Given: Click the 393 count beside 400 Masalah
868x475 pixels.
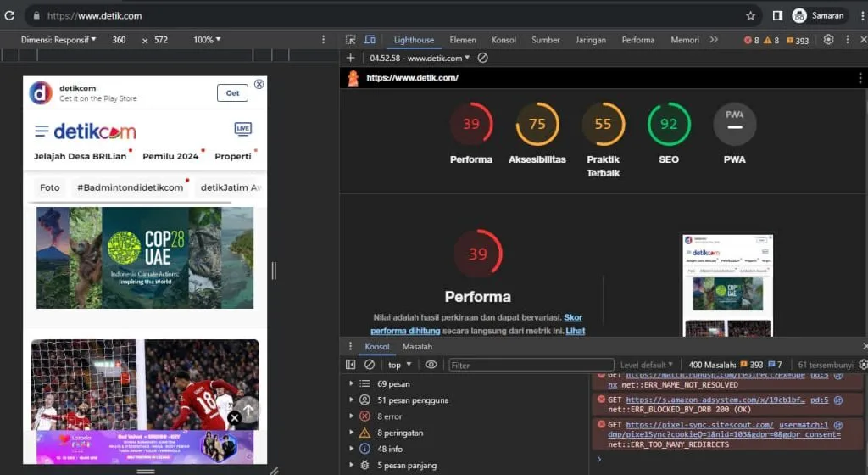Looking at the screenshot, I should point(752,365).
